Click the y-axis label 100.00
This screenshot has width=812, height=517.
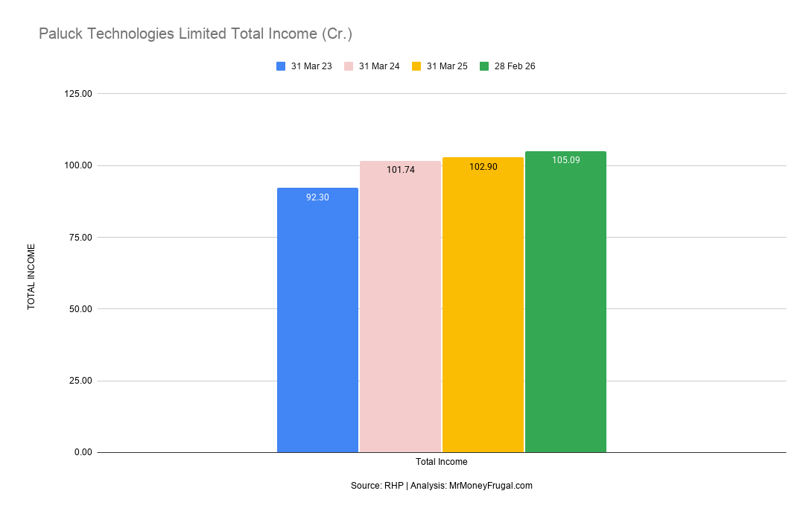78,166
